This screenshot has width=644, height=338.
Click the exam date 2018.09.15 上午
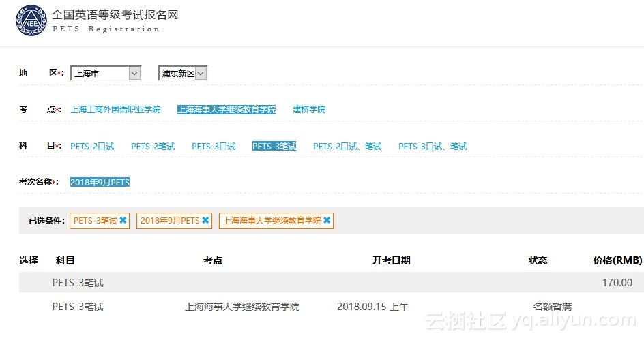pyautogui.click(x=372, y=307)
